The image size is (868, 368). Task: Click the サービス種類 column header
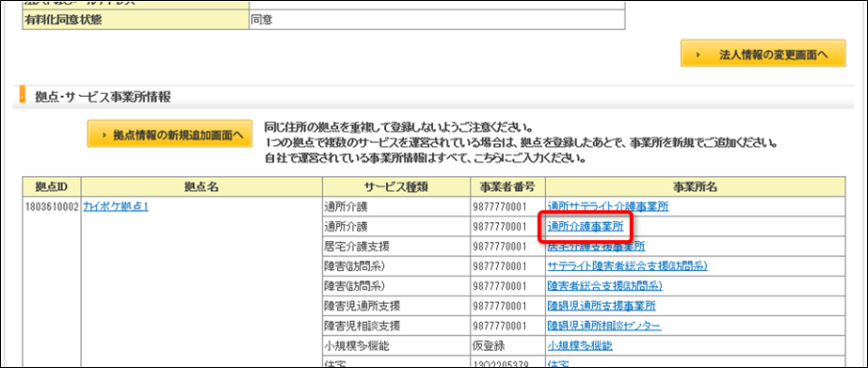[395, 187]
